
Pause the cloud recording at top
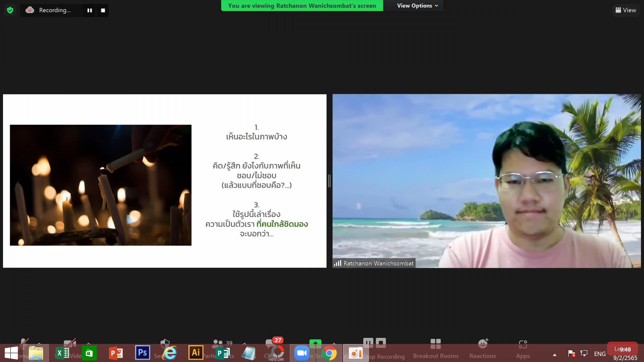tap(90, 10)
